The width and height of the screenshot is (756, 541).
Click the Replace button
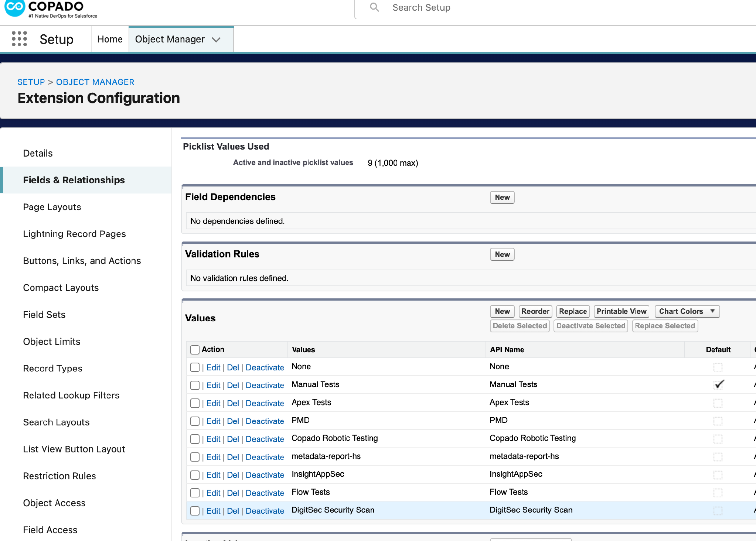573,311
